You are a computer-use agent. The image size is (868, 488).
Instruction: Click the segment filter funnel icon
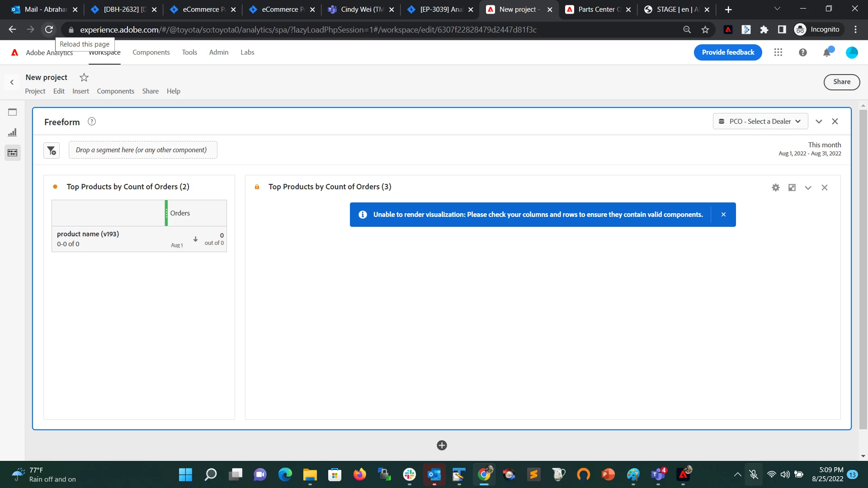pos(52,150)
